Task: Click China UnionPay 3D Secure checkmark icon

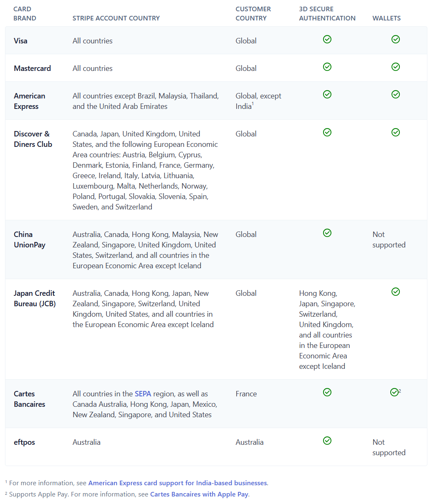Action: point(327,233)
